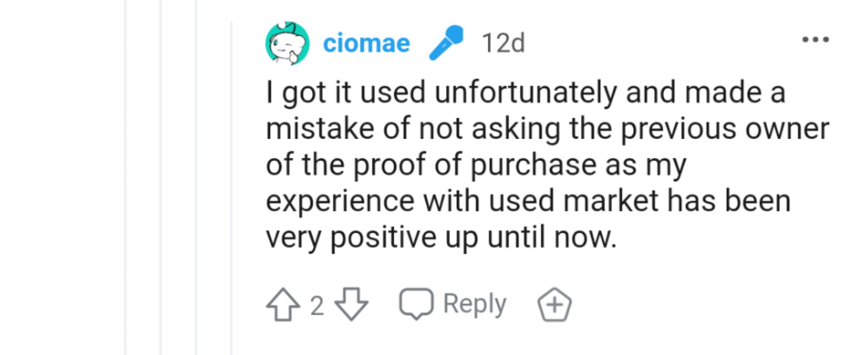Click the word "unfortunately" in the comment
Image resolution: width=868 pixels, height=355 pixels.
coord(526,92)
